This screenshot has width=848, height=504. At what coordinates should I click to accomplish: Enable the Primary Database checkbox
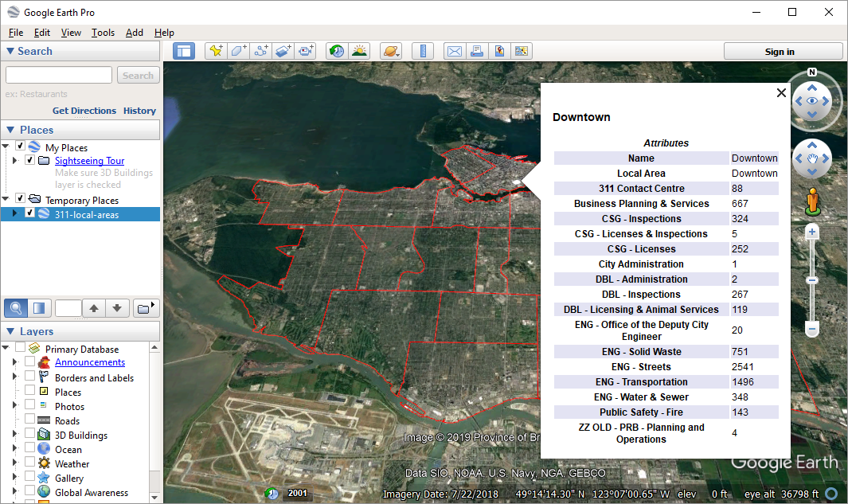coord(21,346)
